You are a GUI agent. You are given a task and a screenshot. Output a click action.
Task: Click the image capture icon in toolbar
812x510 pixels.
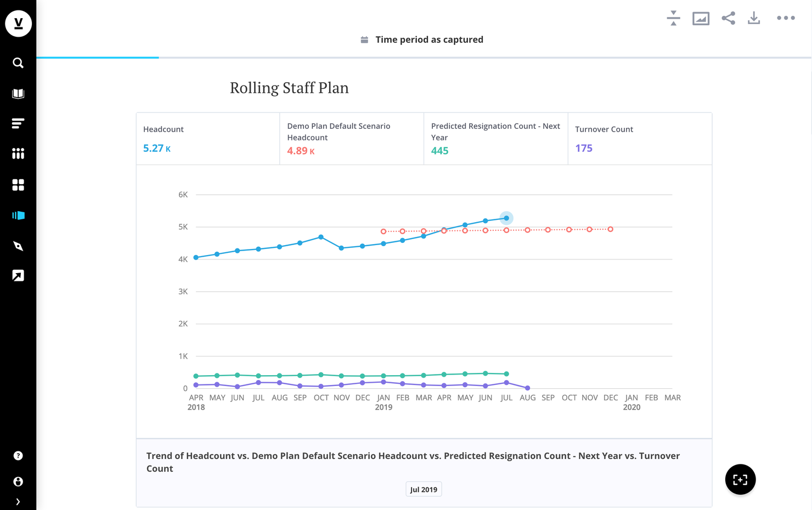(701, 19)
